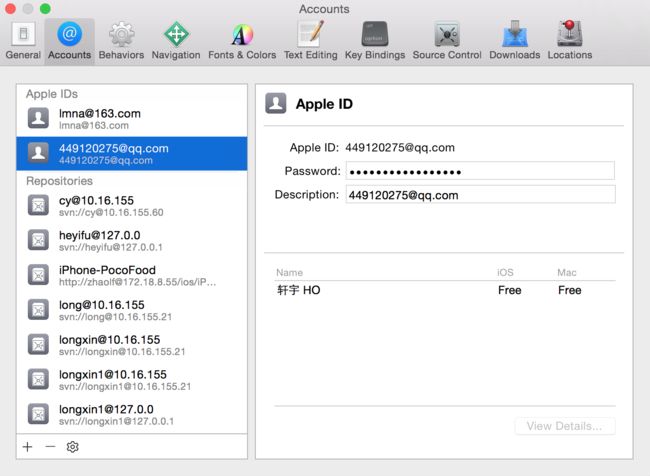Open the Downloads preferences pane
The height and width of the screenshot is (476, 650).
tap(514, 41)
